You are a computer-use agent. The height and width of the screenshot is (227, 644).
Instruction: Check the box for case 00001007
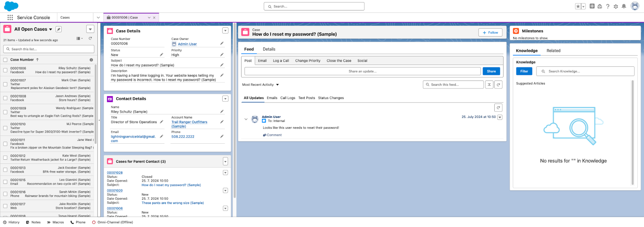pos(5,82)
